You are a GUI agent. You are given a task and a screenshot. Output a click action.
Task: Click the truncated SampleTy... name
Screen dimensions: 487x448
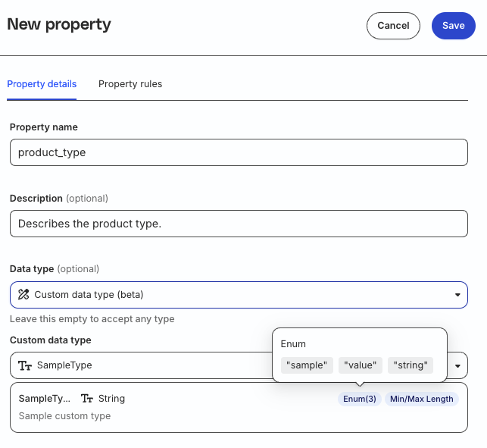click(x=45, y=399)
